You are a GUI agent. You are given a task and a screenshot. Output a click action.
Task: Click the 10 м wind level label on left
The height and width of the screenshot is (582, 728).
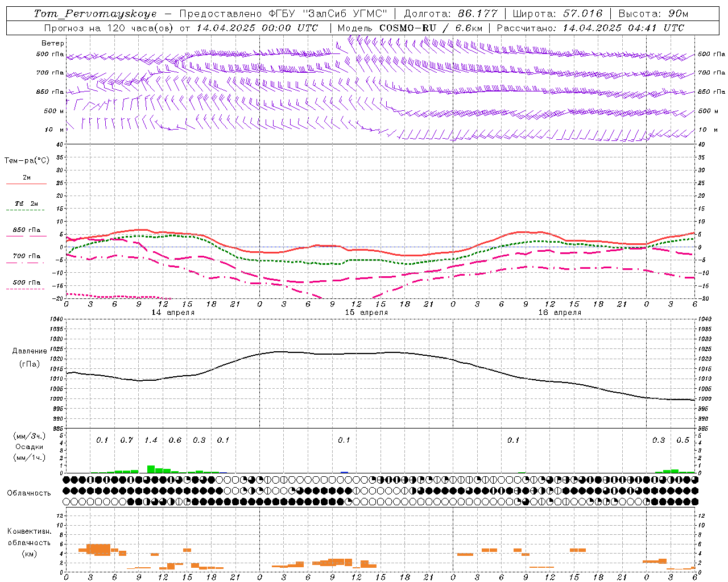tap(54, 130)
